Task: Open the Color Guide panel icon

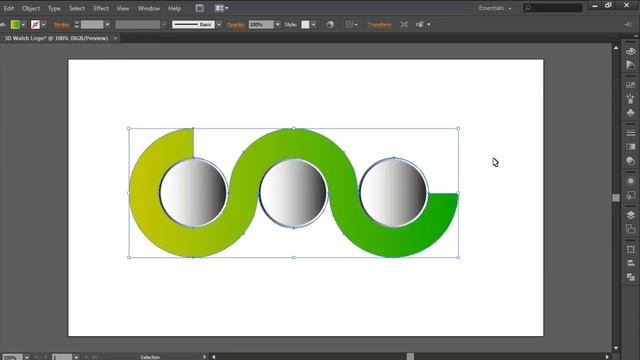Action: [x=631, y=65]
